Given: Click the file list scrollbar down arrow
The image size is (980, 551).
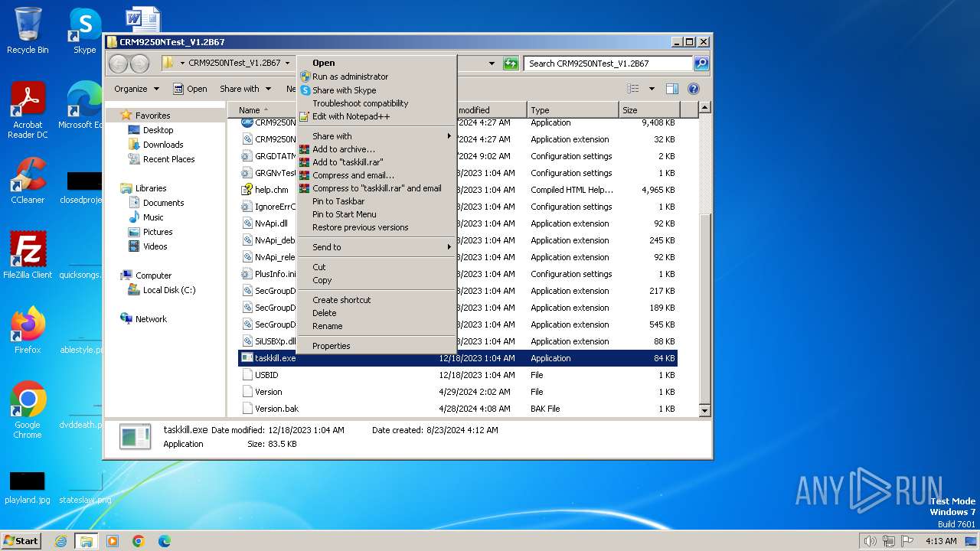Looking at the screenshot, I should point(705,411).
